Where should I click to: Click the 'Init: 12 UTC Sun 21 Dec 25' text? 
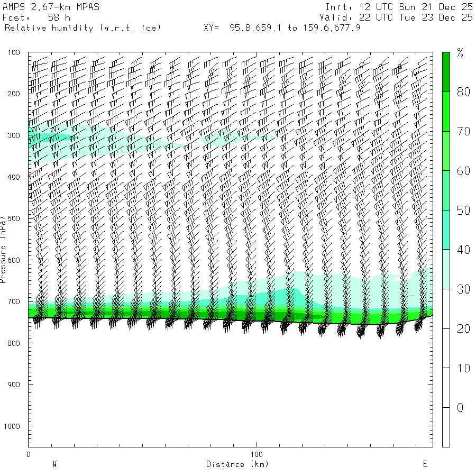tap(399, 7)
